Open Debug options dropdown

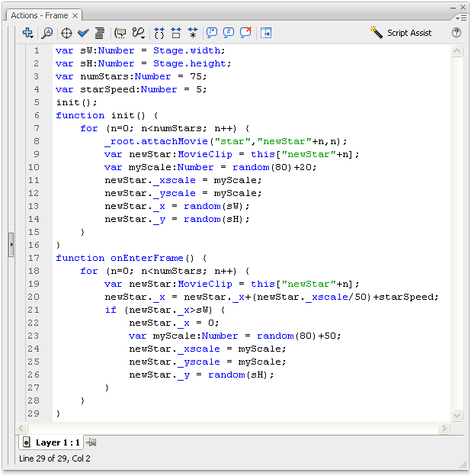point(139,33)
